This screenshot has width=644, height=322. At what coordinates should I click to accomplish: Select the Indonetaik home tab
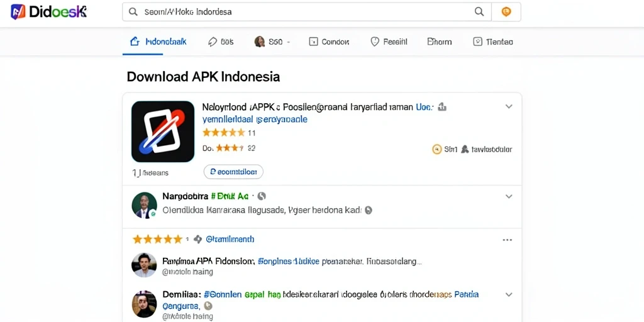[x=158, y=42]
